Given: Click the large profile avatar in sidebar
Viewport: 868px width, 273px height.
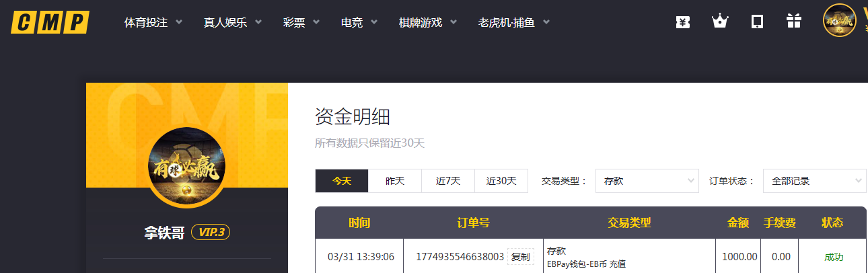Looking at the screenshot, I should pyautogui.click(x=187, y=166).
